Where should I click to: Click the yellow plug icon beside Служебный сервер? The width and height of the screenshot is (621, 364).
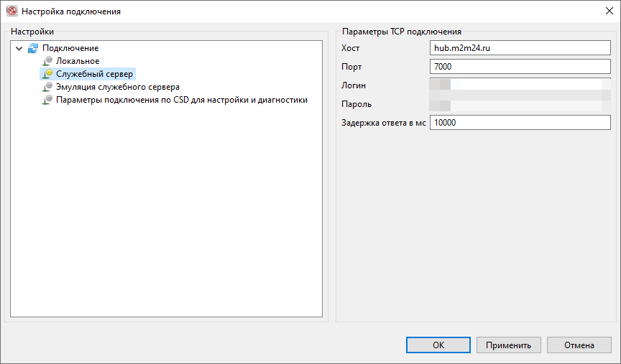(47, 74)
